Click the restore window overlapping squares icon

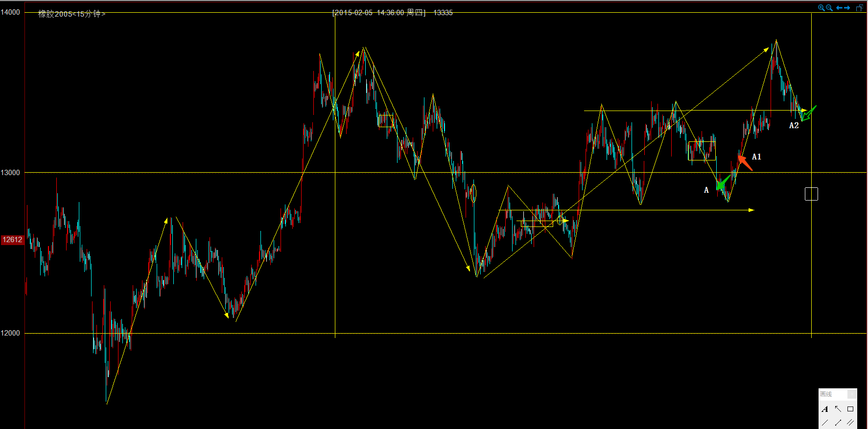point(859,8)
